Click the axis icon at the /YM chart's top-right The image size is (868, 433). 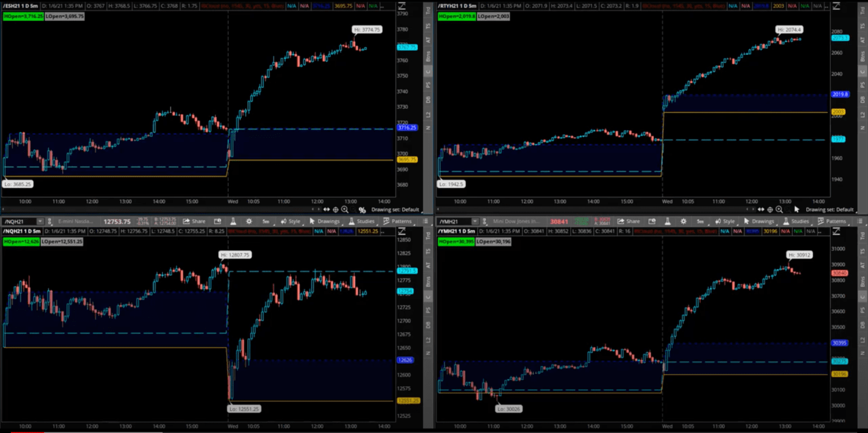tap(837, 231)
